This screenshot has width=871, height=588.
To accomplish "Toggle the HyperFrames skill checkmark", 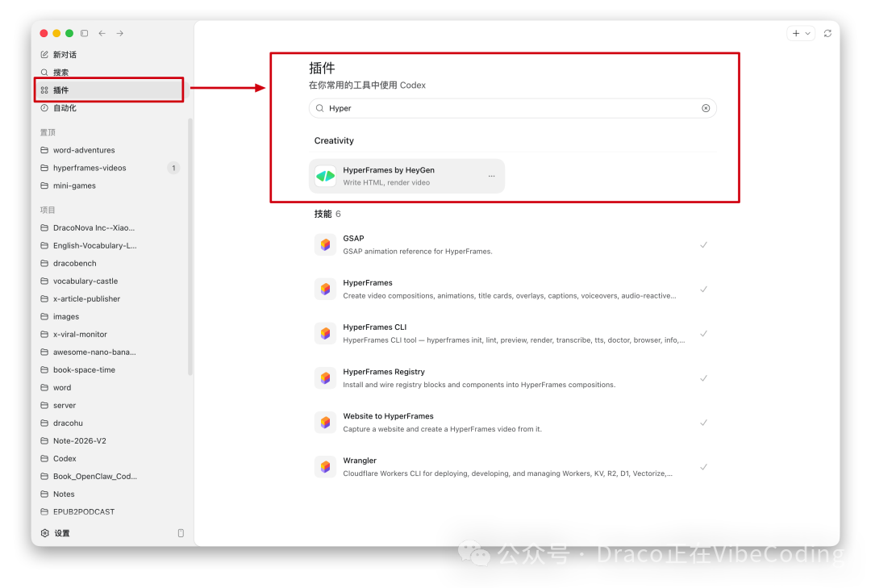I will tap(704, 290).
